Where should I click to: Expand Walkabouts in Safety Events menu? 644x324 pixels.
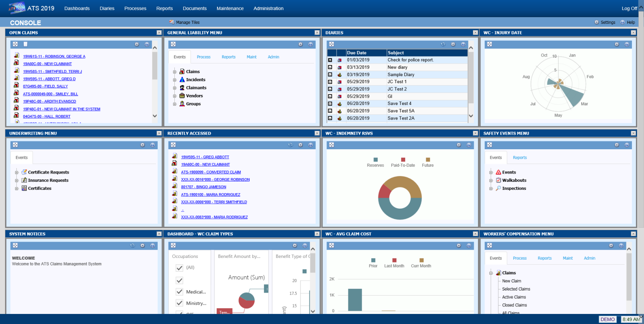click(x=491, y=181)
